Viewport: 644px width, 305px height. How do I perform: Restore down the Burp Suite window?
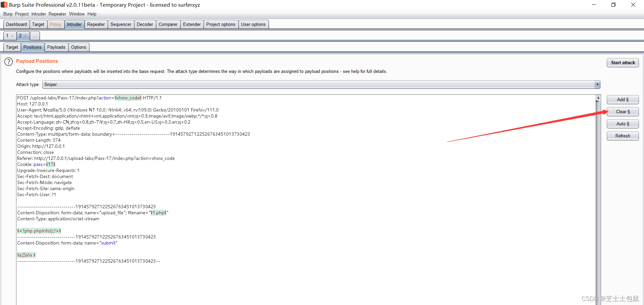(x=613, y=5)
